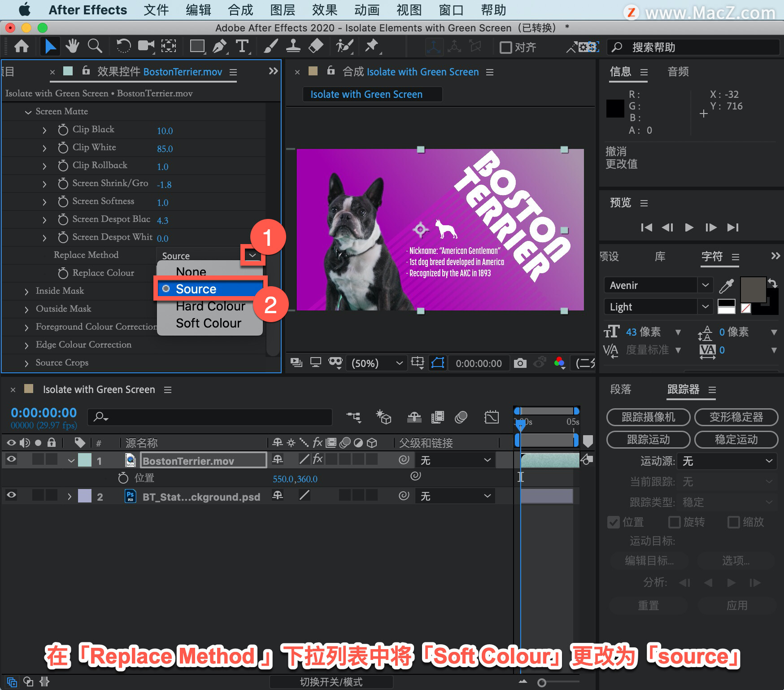Click the timeline zoom slider handle
The height and width of the screenshot is (690, 784).
(542, 683)
